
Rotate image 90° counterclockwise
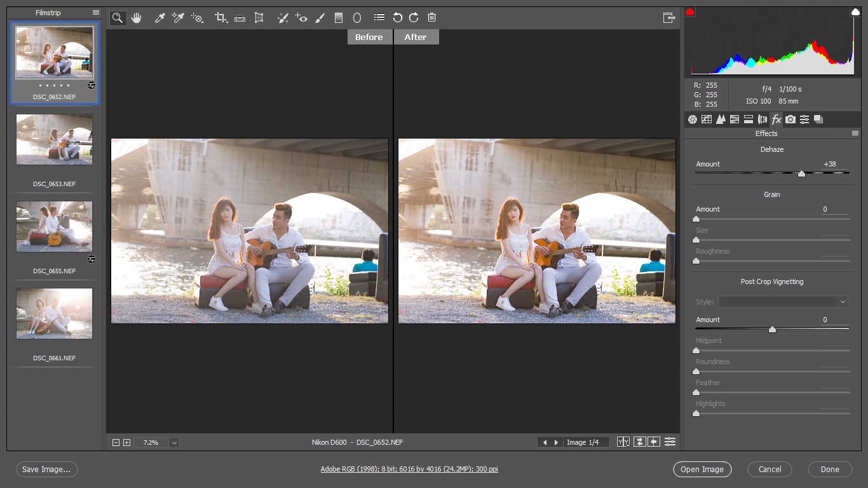398,18
